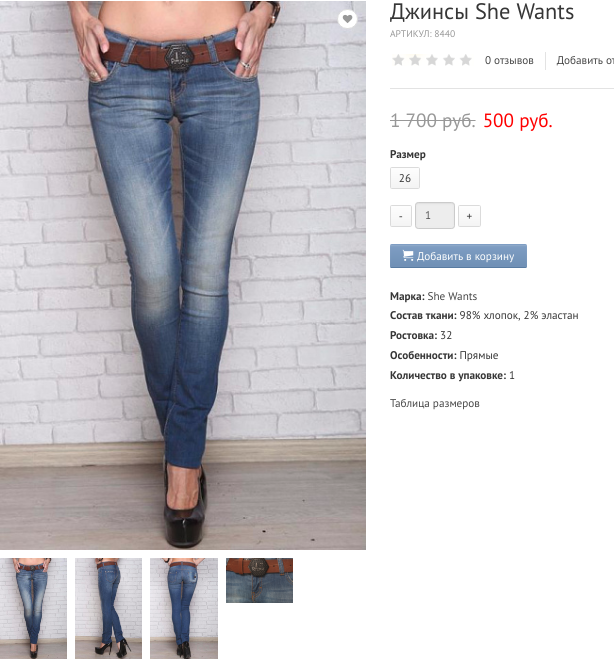View side view jeans thumbnail

point(109,608)
